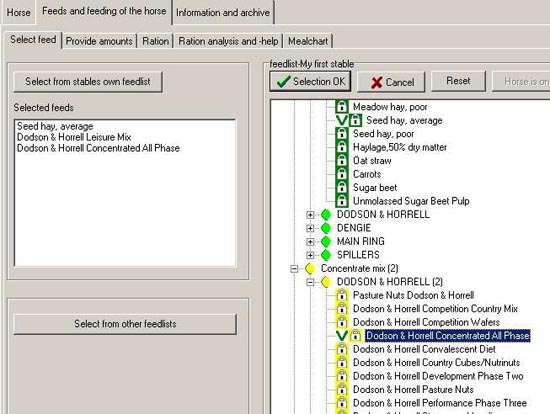The width and height of the screenshot is (550, 414).
Task: Click the lock icon beside Convalescent Diet
Action: click(x=341, y=349)
